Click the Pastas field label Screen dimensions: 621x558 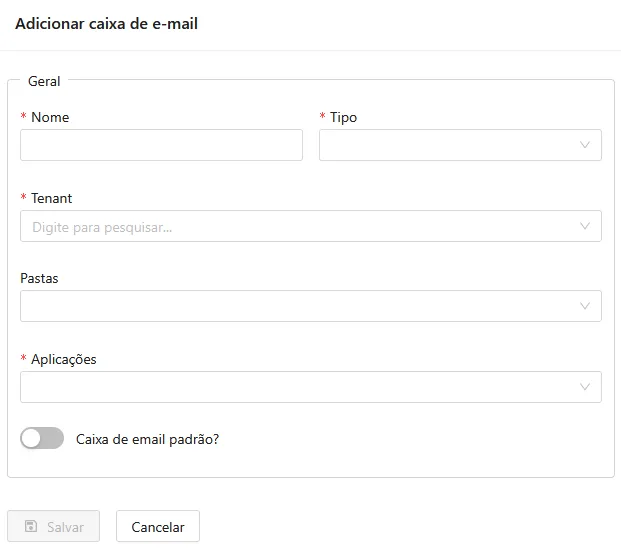(x=39, y=278)
